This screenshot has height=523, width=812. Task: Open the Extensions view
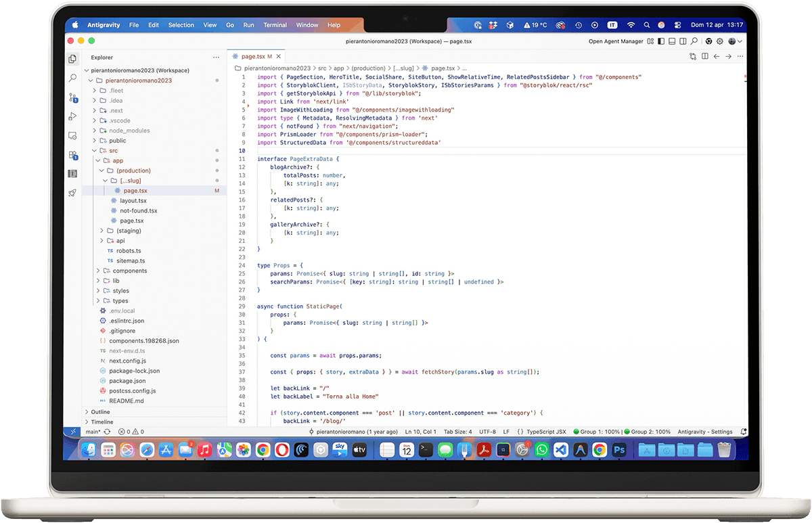coord(73,155)
